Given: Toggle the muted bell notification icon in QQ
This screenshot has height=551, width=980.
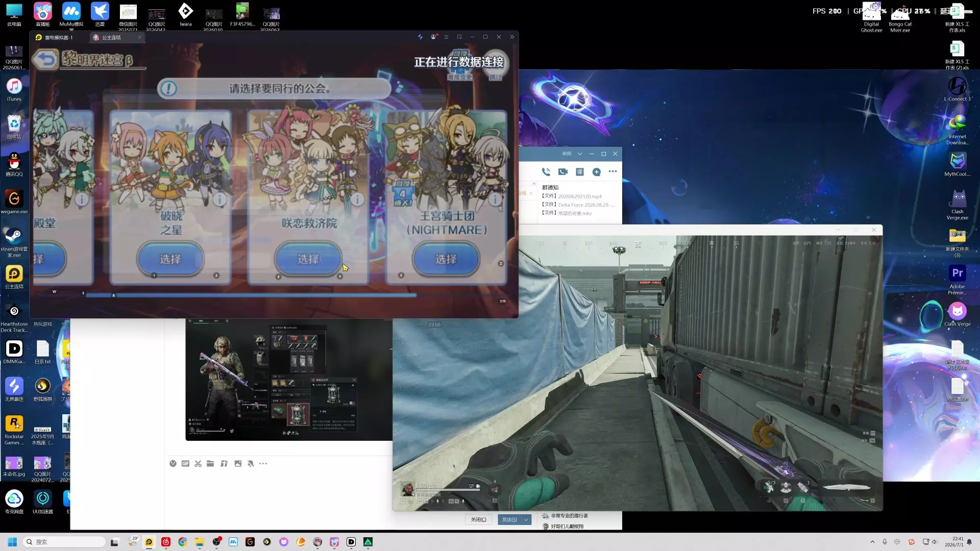Looking at the screenshot, I should 251,463.
